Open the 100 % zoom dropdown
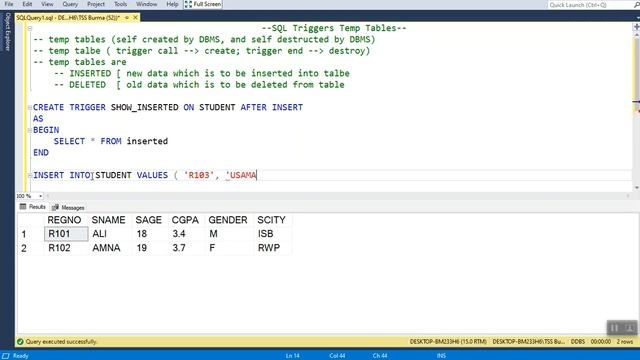 pyautogui.click(x=40, y=196)
